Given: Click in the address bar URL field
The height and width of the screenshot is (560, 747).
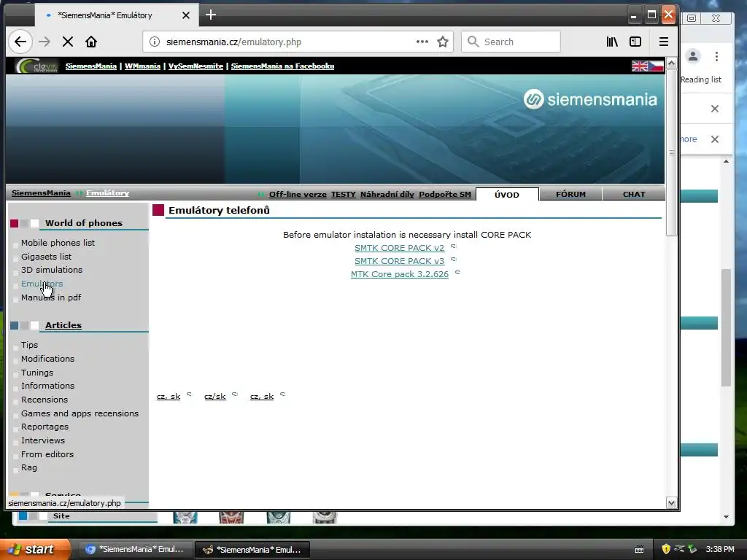Looking at the screenshot, I should 286,42.
